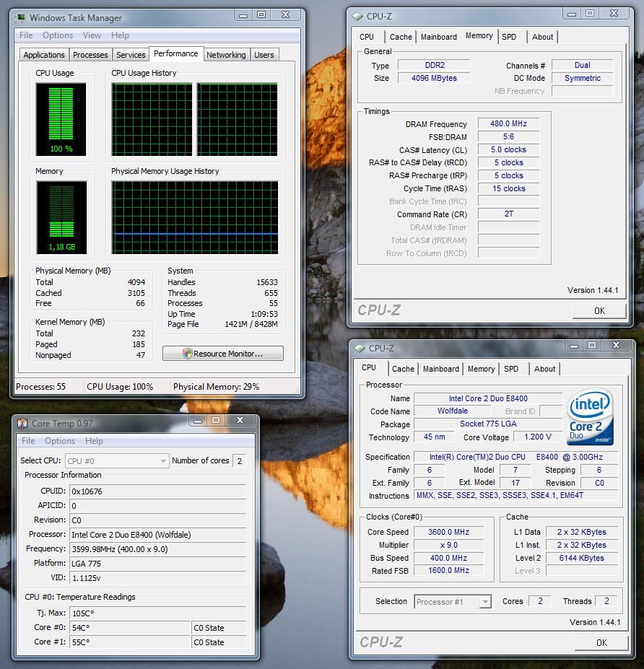
Task: Click the Rated FSB value 1600.0 MHz
Action: pos(448,570)
